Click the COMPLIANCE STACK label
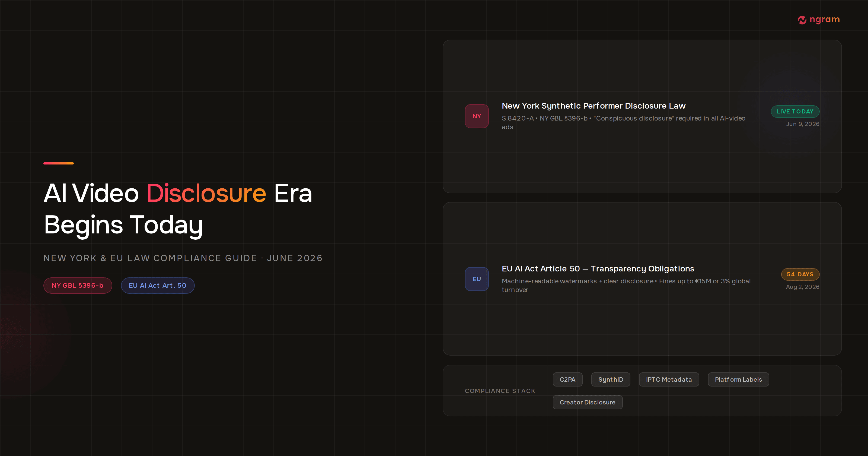Screen dimensions: 868x456 [x=500, y=391]
